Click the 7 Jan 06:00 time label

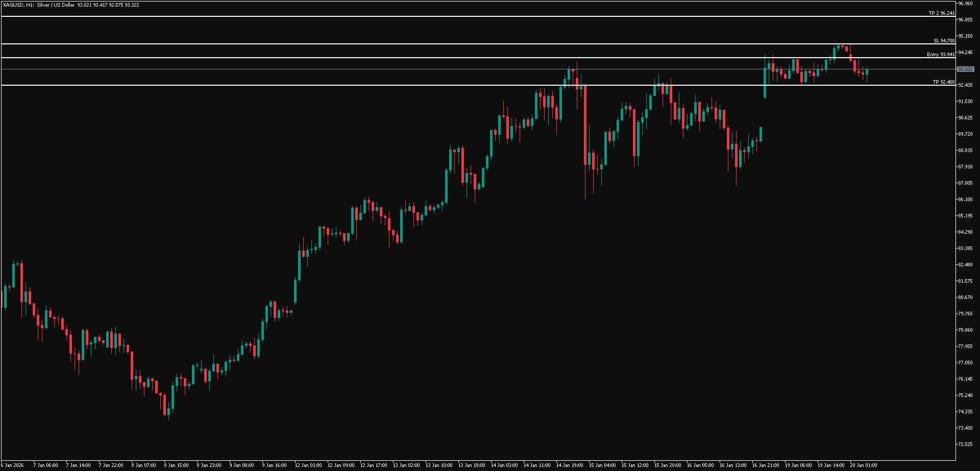coord(45,465)
